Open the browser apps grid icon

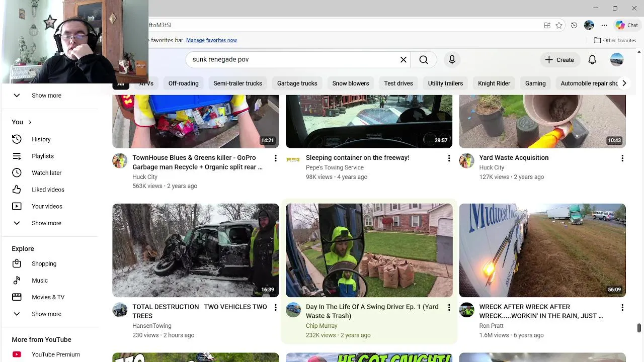click(x=547, y=25)
